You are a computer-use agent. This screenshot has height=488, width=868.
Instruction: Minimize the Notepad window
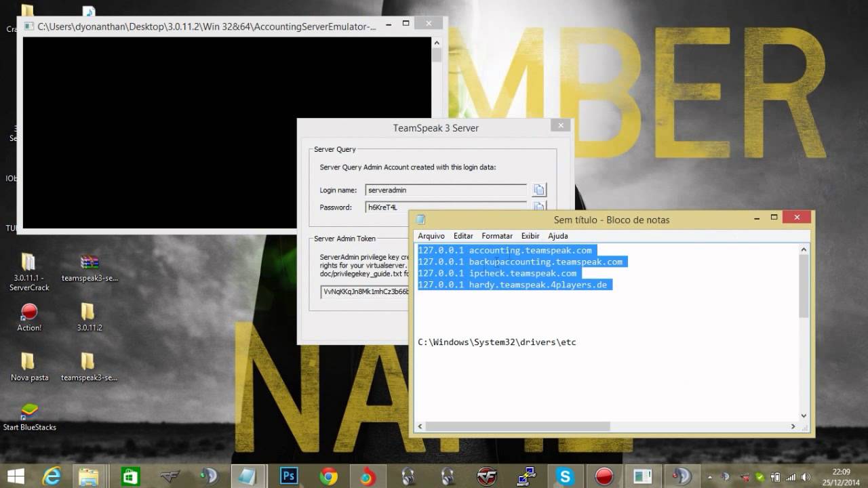(757, 218)
